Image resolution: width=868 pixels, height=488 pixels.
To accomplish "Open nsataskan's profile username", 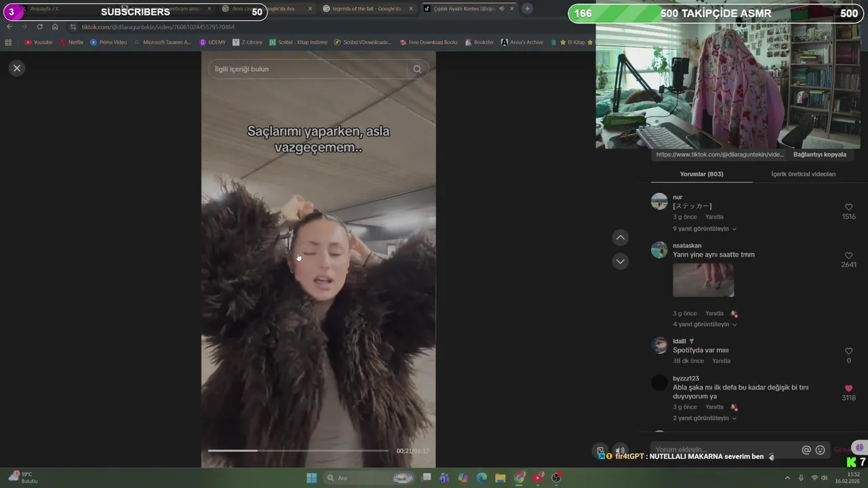I will (x=687, y=246).
